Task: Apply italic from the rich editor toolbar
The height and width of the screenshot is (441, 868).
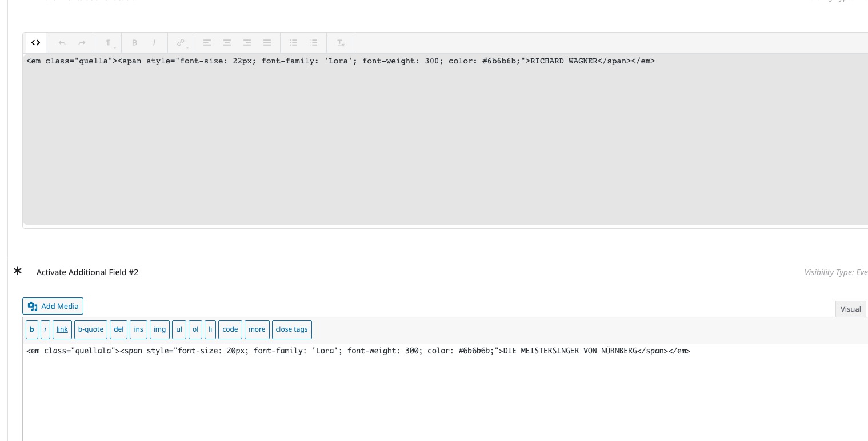Action: click(x=154, y=43)
